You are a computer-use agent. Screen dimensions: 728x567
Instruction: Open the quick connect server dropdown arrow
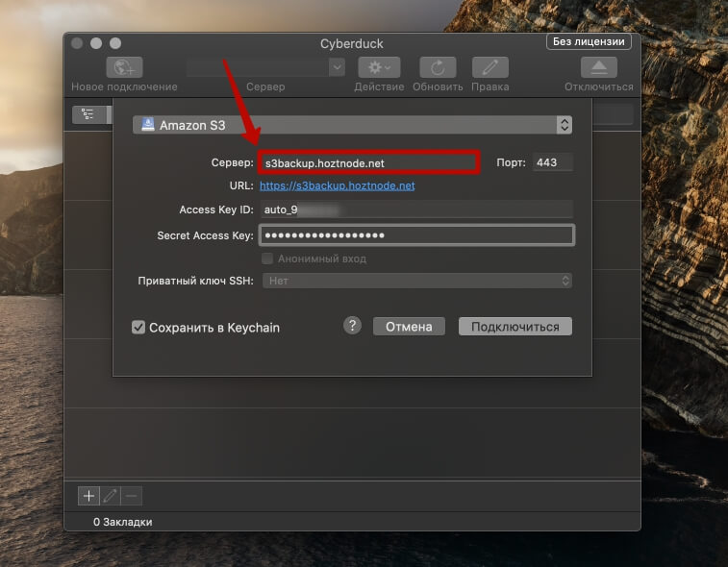point(337,67)
